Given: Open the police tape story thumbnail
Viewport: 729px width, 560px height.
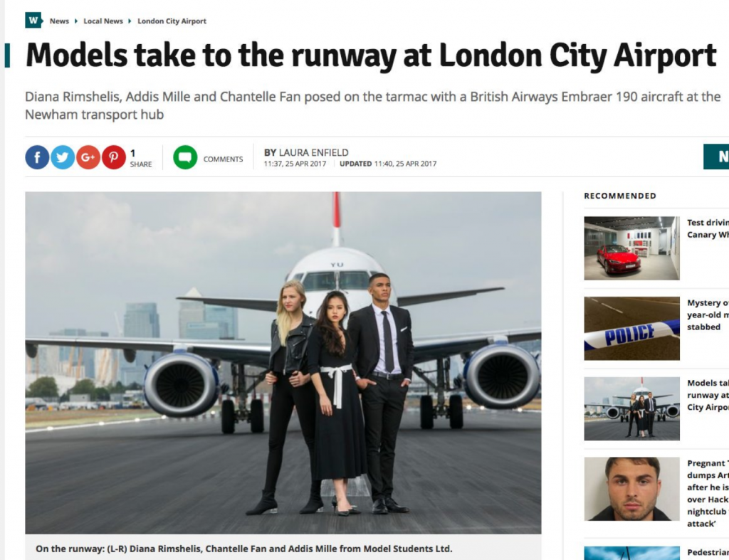Looking at the screenshot, I should [x=632, y=329].
